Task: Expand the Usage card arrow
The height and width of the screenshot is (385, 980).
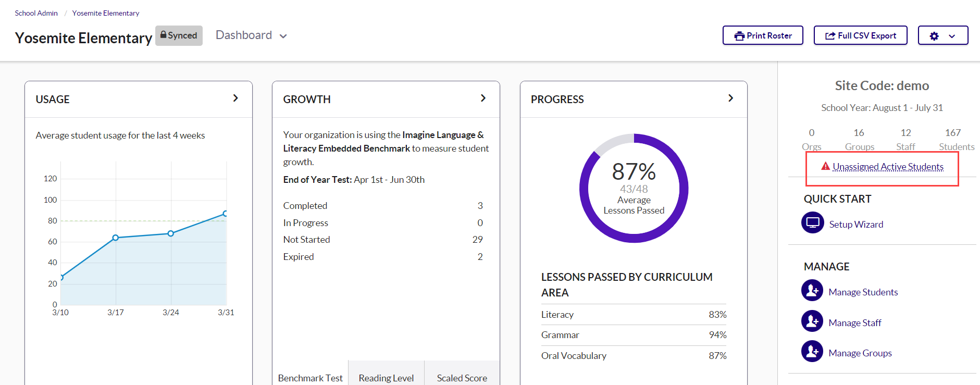Action: tap(235, 98)
